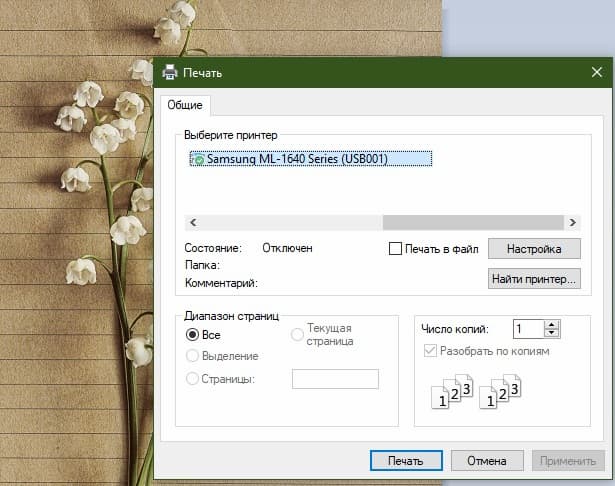
Task: Switch to the 'Общие' tab
Action: 184,105
